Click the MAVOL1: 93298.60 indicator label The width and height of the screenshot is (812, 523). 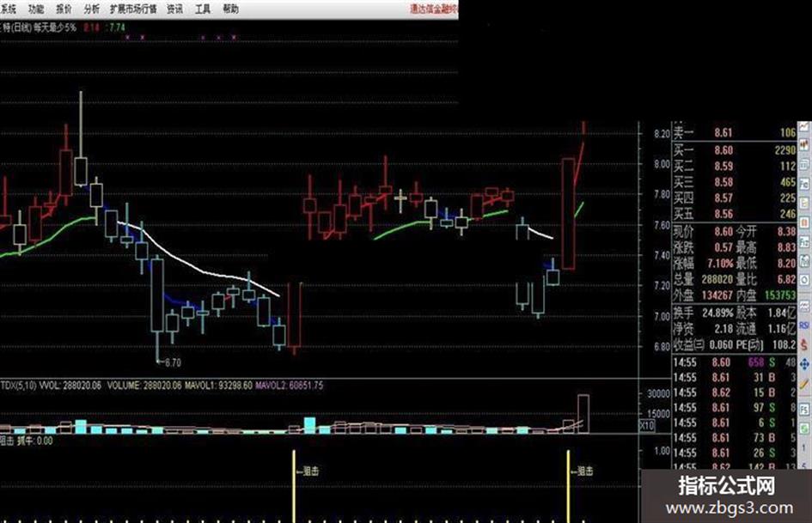pos(218,386)
